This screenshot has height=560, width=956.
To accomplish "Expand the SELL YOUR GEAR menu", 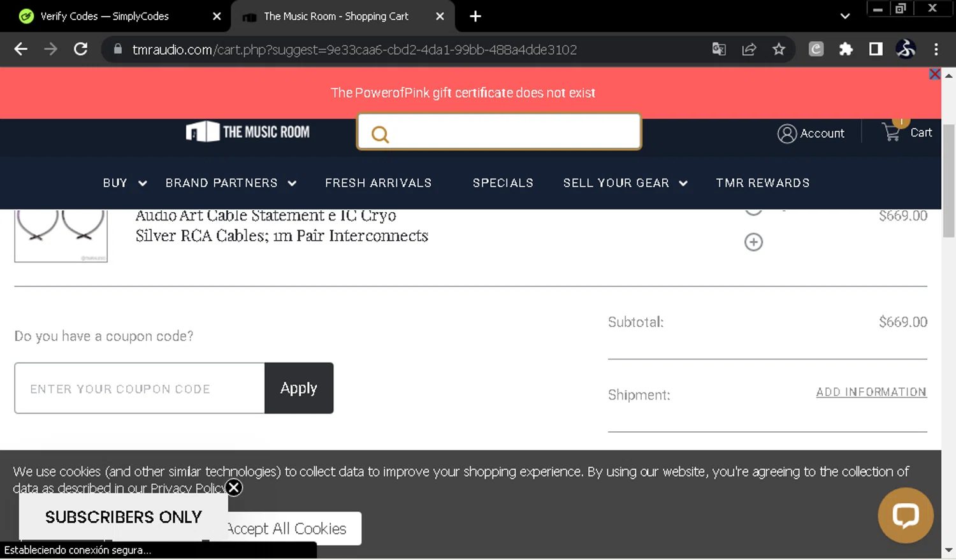I will click(x=625, y=183).
